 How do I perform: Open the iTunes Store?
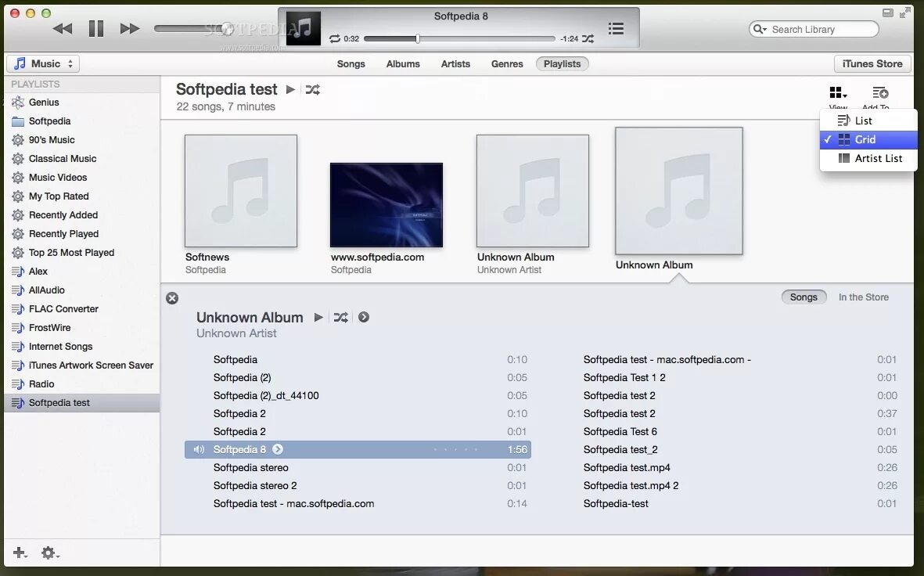(872, 63)
